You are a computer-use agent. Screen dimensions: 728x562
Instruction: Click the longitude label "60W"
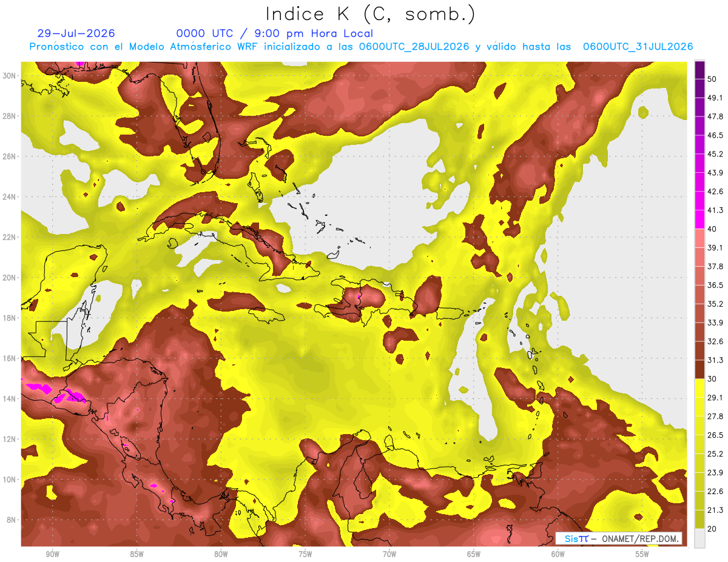(558, 554)
